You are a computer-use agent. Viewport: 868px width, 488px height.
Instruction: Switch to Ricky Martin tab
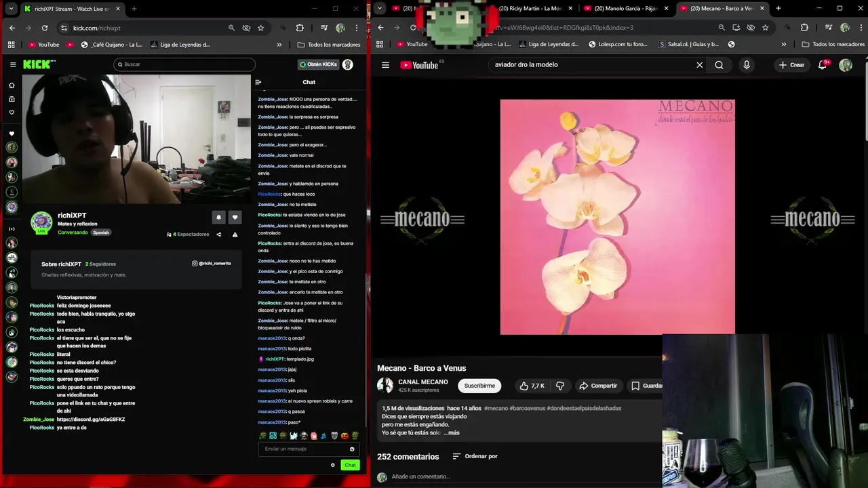click(532, 8)
